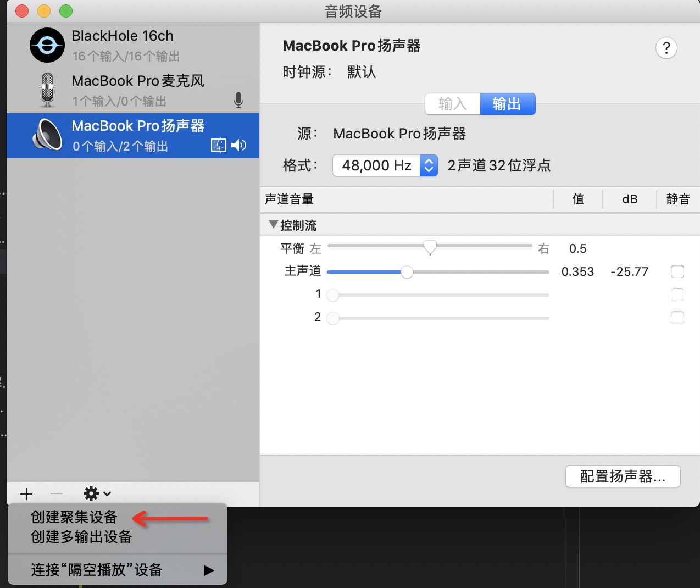Open the gear action menu
Screen dimensions: 700x588
tap(97, 493)
